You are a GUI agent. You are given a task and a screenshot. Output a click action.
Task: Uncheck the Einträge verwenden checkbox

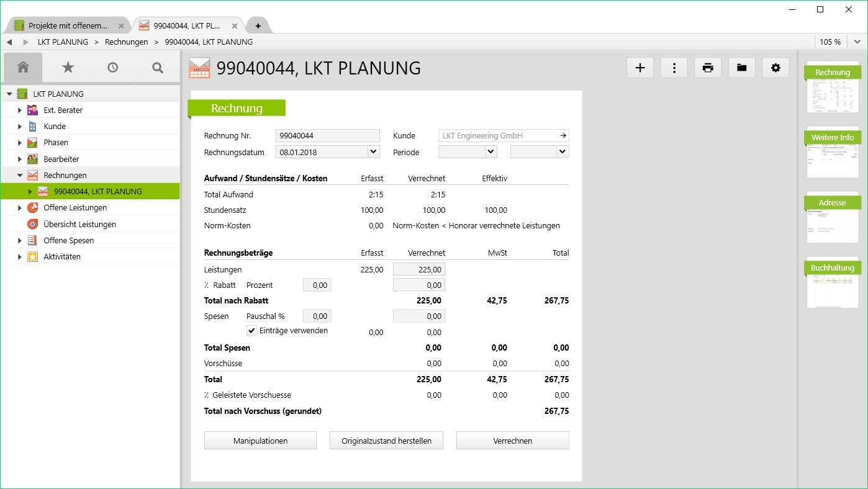click(x=251, y=331)
